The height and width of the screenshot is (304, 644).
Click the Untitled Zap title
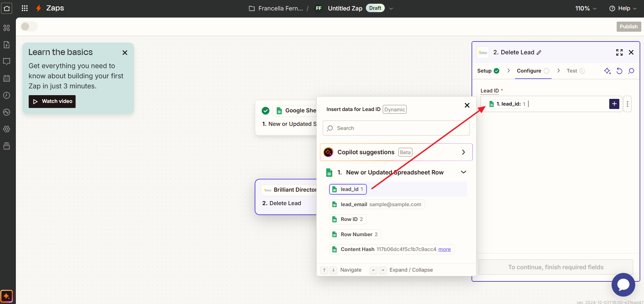point(345,8)
